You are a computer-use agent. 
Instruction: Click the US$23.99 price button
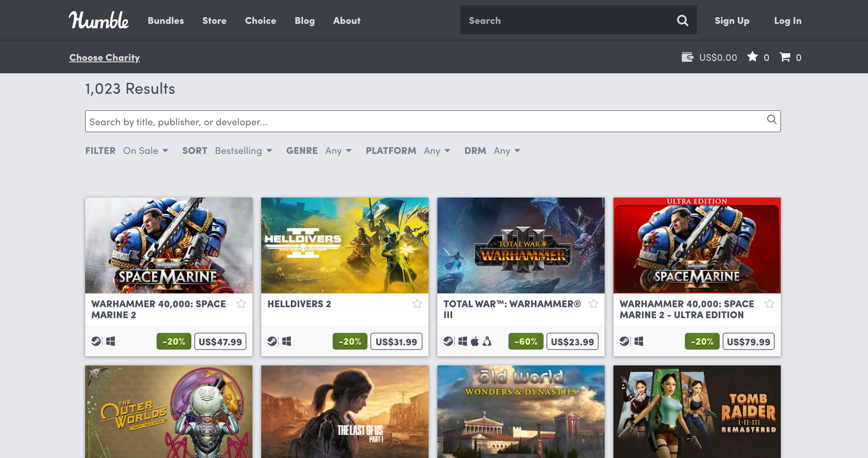point(572,342)
